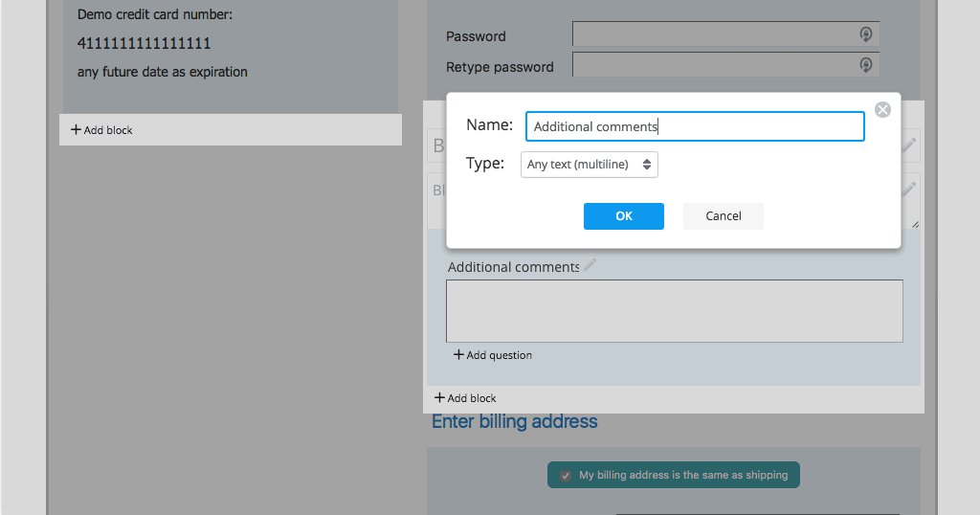Click the edit pencil right of the dialog's Name field
Viewport: 980px width, 515px height.
click(909, 145)
